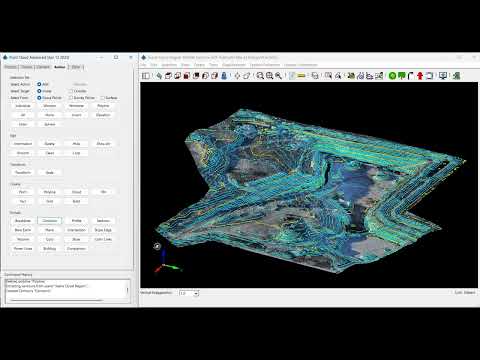Open the first tab left of Analysis
The height and width of the screenshot is (360, 480).
(x=43, y=67)
